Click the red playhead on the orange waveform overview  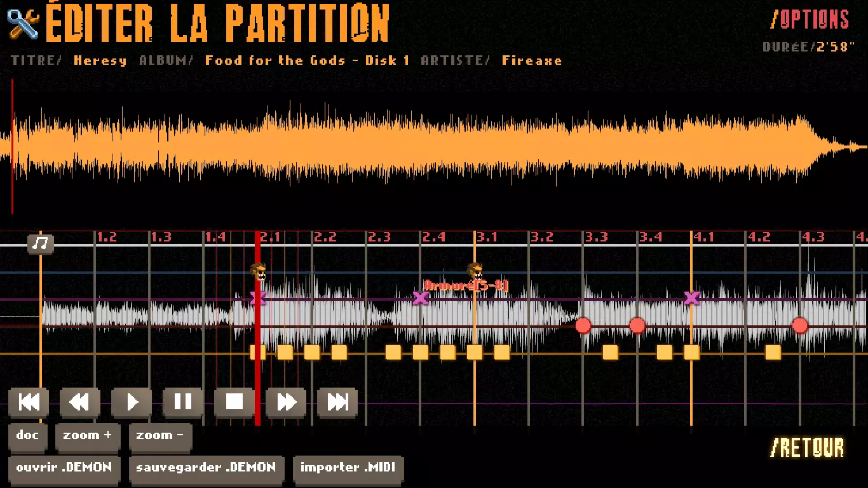(x=12, y=146)
